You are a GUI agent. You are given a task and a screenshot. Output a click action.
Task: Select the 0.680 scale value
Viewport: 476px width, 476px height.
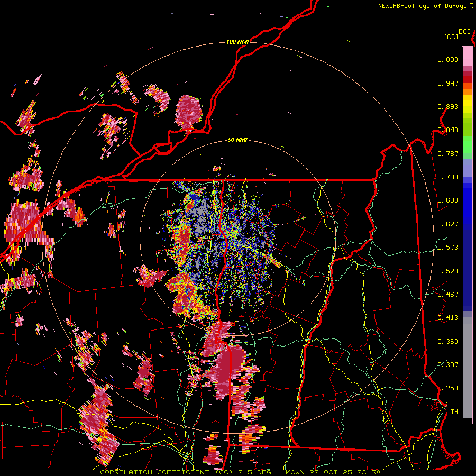point(448,200)
